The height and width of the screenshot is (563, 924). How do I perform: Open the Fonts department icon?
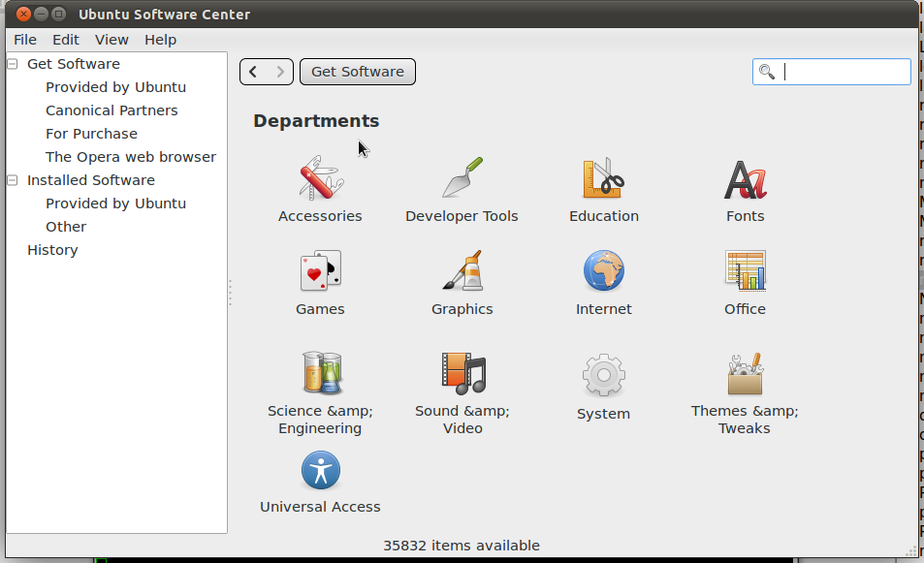745,179
